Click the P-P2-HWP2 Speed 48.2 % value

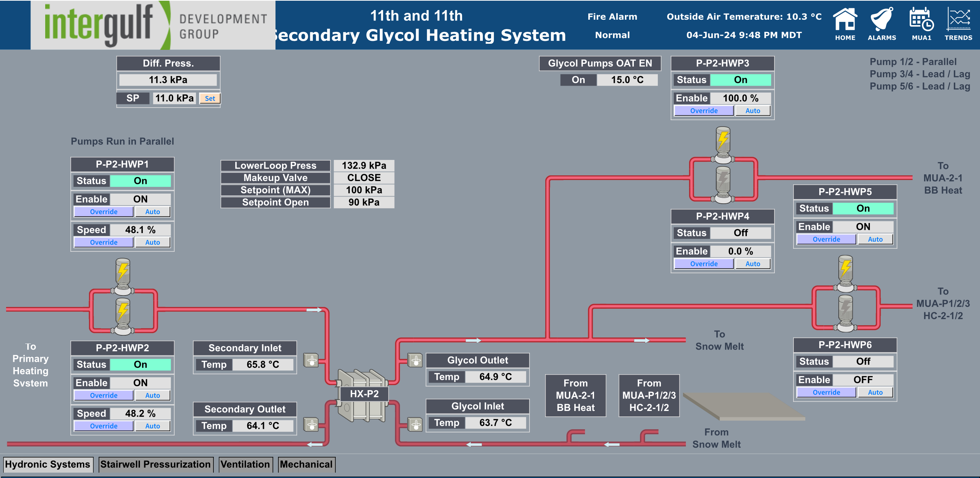click(x=140, y=413)
